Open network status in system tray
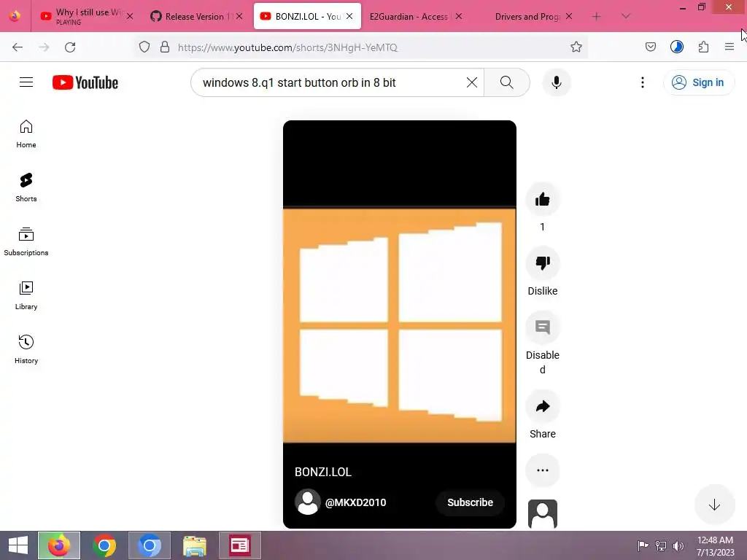747x560 pixels. click(661, 545)
